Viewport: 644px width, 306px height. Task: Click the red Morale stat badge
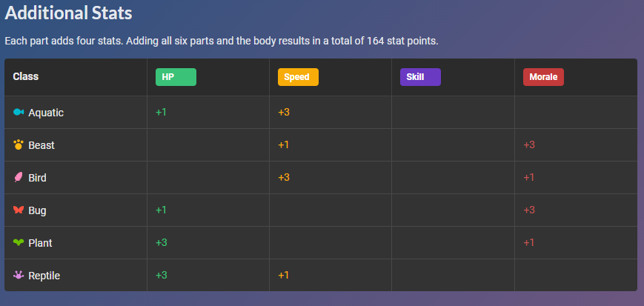click(x=543, y=77)
